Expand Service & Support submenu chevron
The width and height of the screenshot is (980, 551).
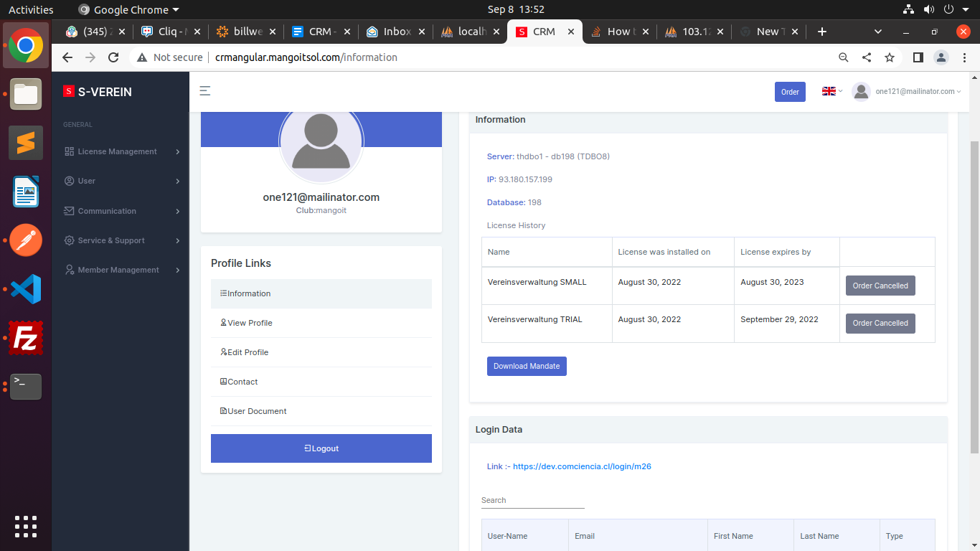point(178,240)
